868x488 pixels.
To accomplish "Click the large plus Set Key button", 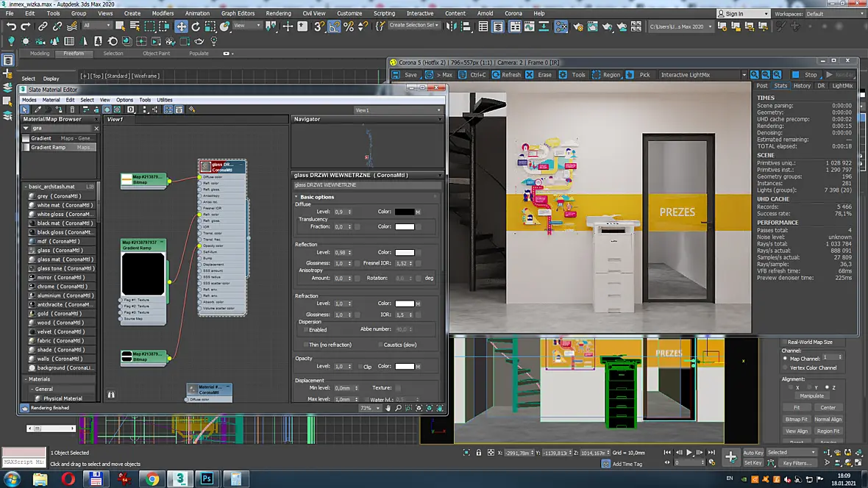I will click(730, 457).
